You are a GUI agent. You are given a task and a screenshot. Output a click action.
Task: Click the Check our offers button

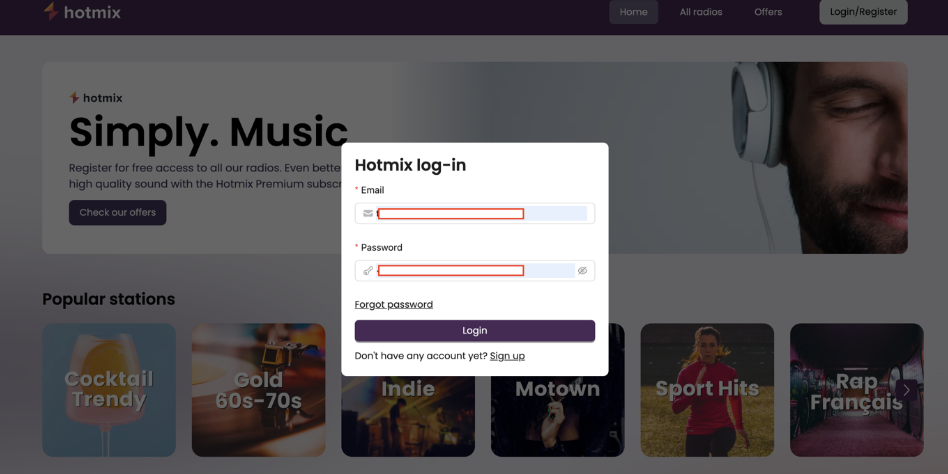click(117, 213)
